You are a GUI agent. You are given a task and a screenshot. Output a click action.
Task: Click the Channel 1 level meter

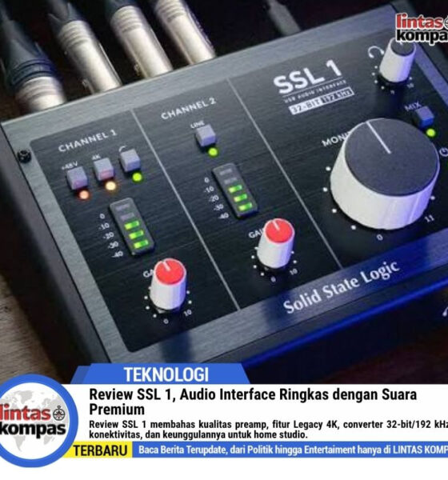coord(132,227)
